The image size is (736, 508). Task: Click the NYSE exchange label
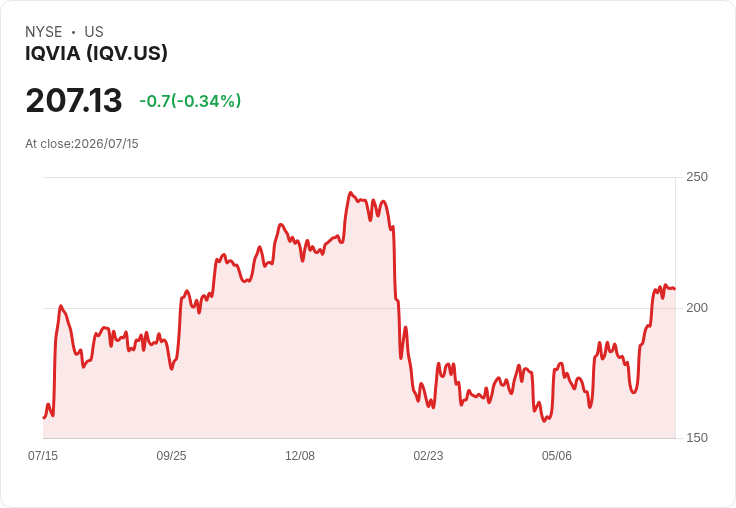coord(44,32)
